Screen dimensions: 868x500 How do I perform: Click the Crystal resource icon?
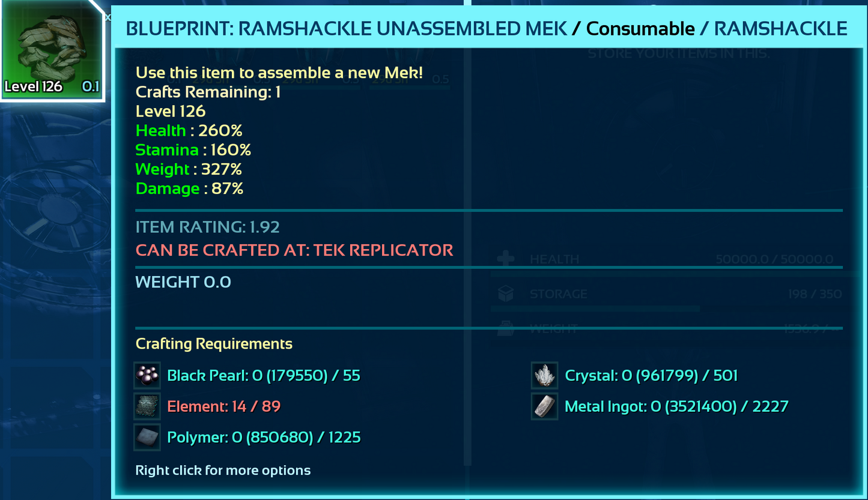(545, 376)
